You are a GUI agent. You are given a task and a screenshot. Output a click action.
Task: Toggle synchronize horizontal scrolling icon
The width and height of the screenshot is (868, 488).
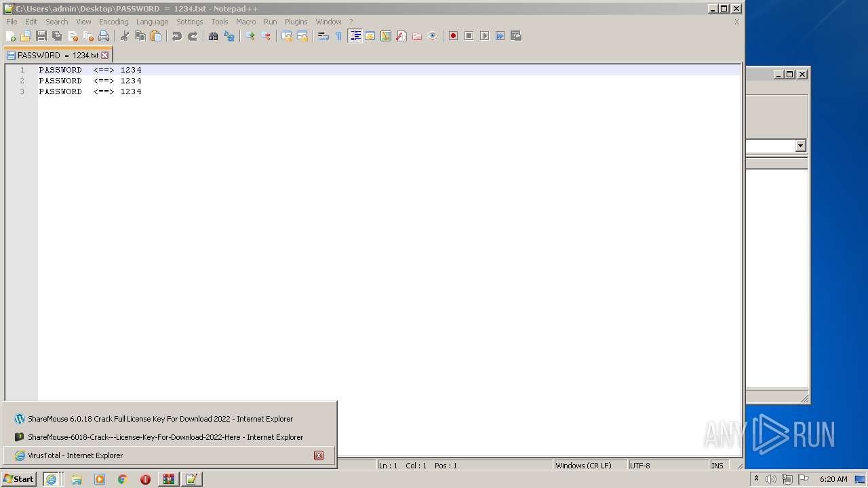click(x=302, y=36)
